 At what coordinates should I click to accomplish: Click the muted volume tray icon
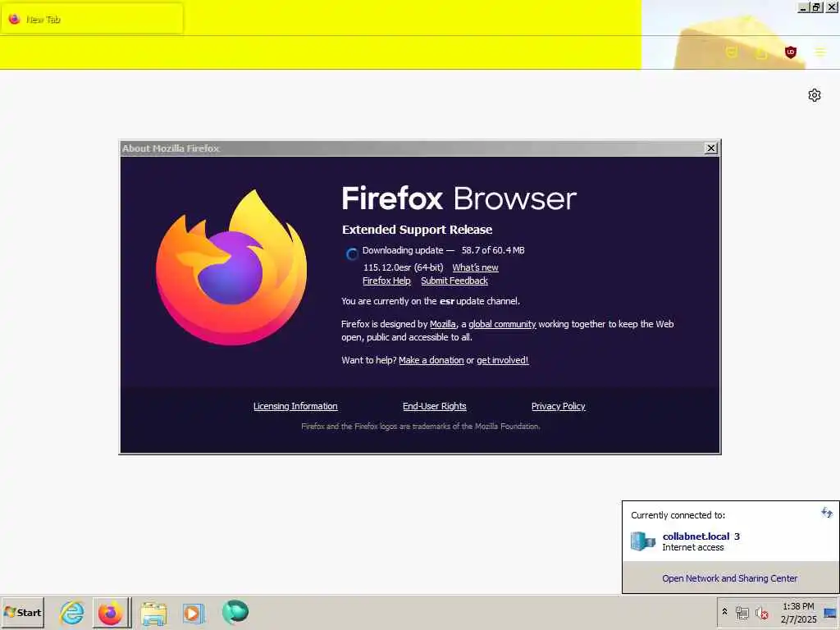(761, 613)
